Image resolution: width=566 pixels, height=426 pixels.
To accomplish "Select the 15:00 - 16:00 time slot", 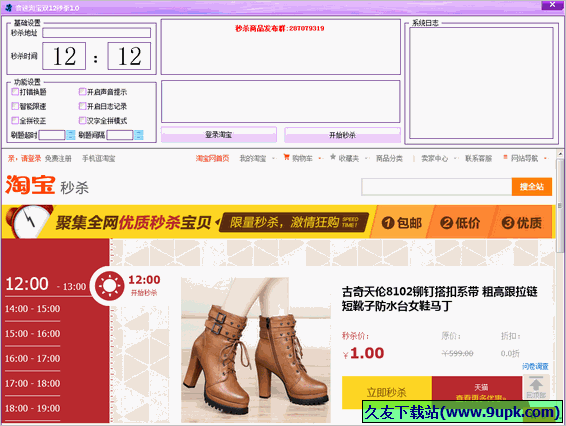I will (32, 334).
